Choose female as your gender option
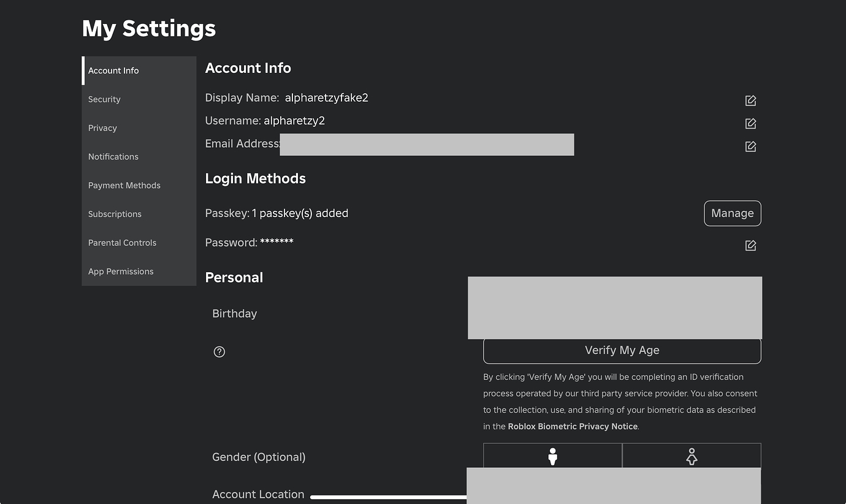 [692, 456]
